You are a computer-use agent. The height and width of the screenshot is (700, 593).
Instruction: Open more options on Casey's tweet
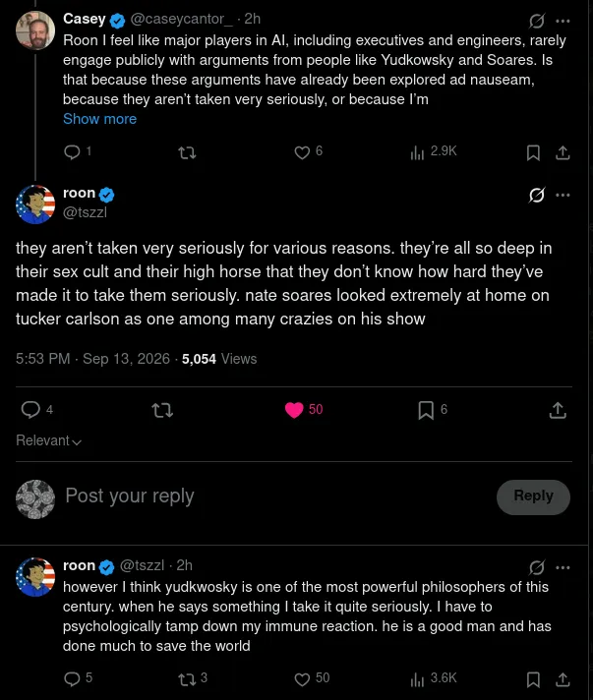coord(563,21)
